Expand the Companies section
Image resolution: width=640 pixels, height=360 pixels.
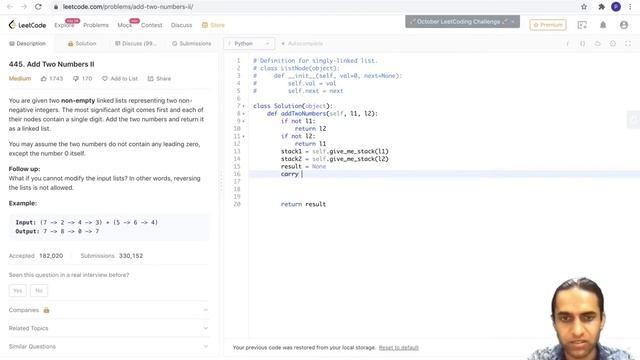point(109,310)
